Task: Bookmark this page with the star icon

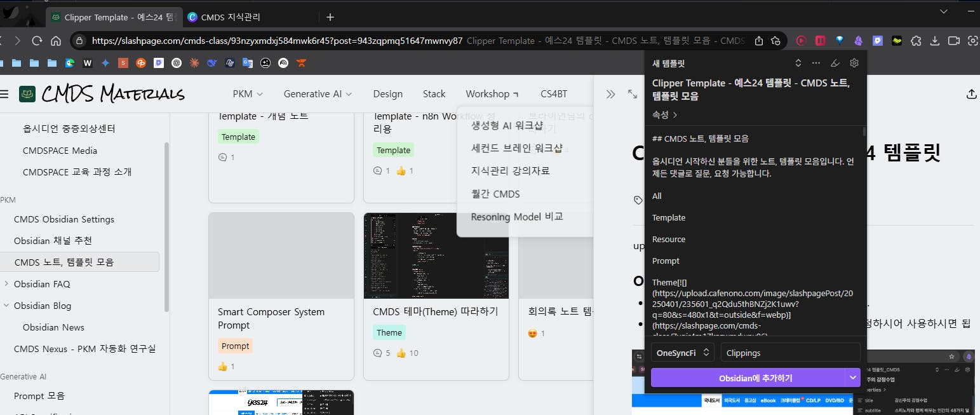Action: [775, 41]
